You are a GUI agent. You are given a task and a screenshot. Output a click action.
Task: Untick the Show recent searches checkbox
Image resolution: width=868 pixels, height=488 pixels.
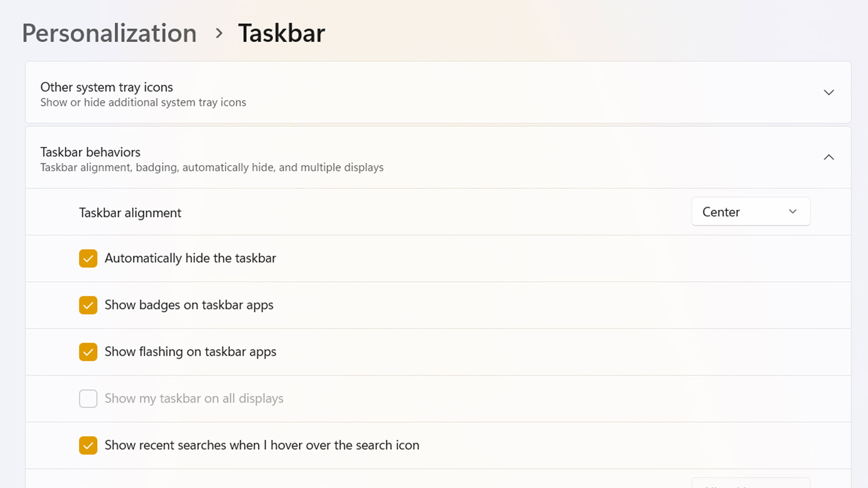[88, 446]
